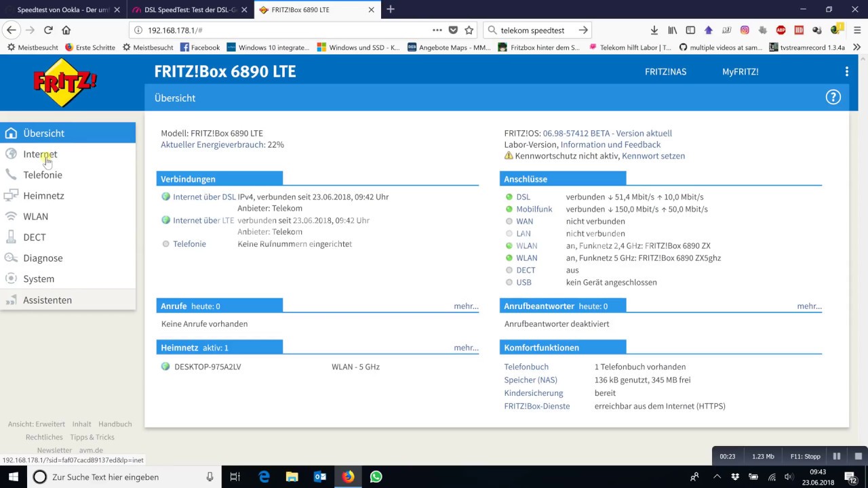The width and height of the screenshot is (868, 488).
Task: Open the USB link under Anschlüsse
Action: 524,282
